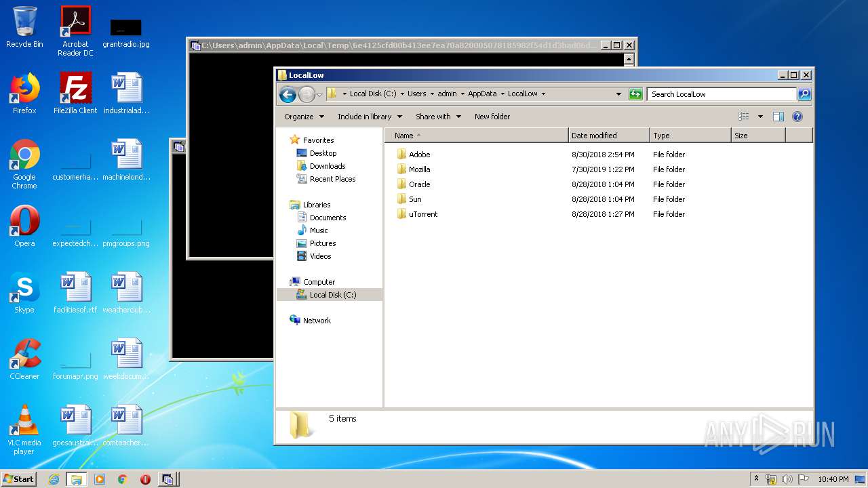Open the view options dropdown arrow
The width and height of the screenshot is (868, 488).
tap(760, 117)
